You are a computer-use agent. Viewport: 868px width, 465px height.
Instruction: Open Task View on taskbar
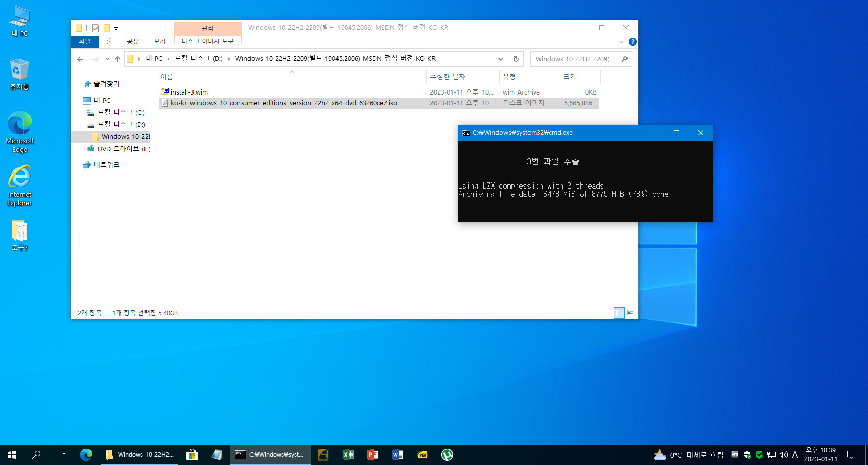[x=61, y=455]
